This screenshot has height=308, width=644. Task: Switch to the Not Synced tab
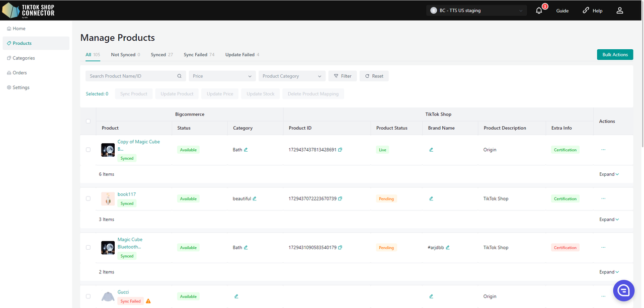pyautogui.click(x=125, y=55)
